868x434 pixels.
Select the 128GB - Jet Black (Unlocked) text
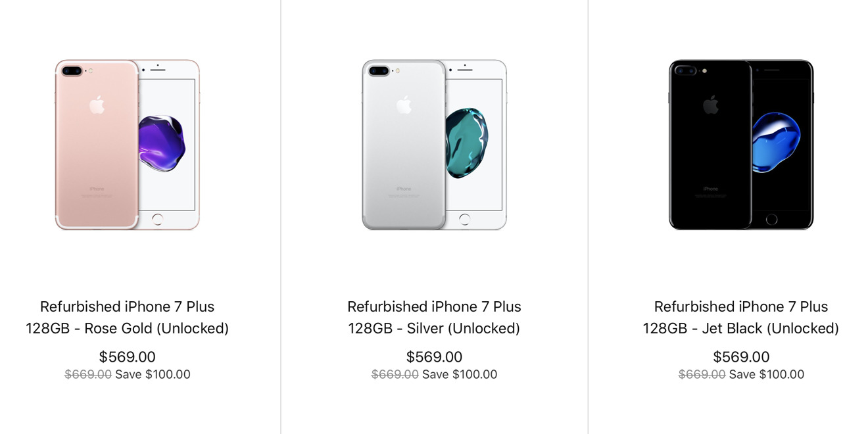coord(741,328)
